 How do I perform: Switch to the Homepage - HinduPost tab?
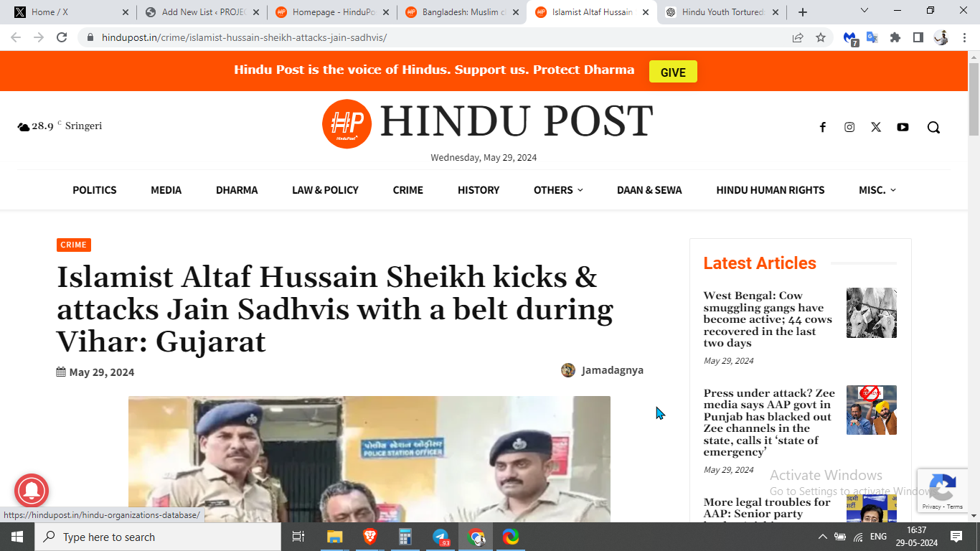tap(332, 12)
